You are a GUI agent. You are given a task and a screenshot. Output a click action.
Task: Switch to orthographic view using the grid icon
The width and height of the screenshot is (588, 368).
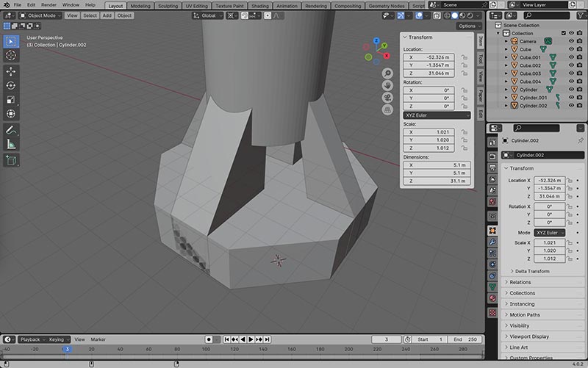coord(387,109)
